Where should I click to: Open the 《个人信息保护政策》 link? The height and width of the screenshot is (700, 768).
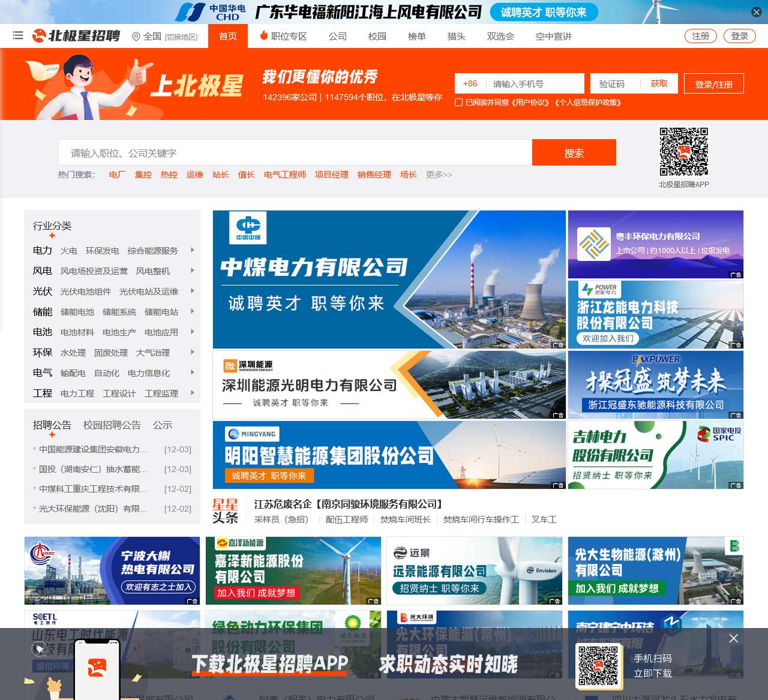[x=587, y=103]
